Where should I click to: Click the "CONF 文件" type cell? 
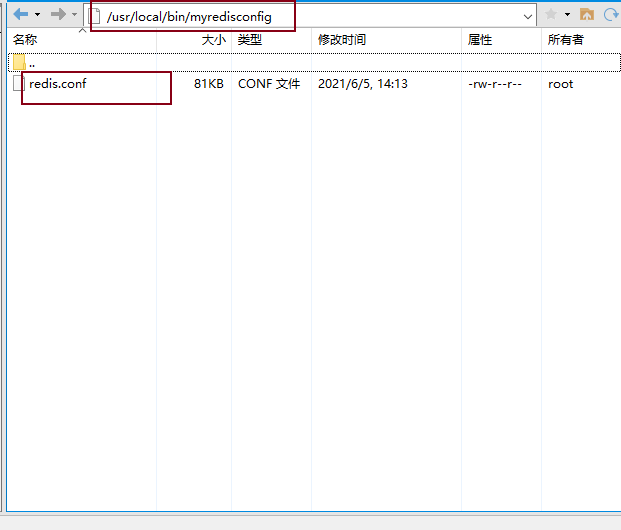point(269,84)
